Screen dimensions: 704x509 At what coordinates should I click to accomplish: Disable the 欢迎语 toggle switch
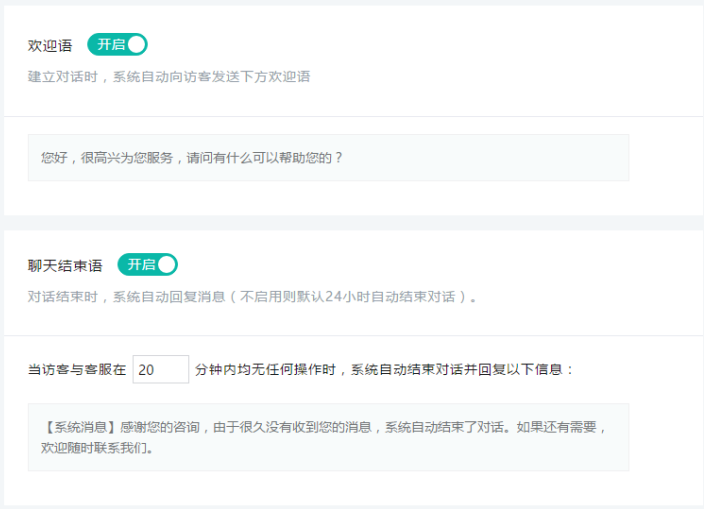pos(117,44)
